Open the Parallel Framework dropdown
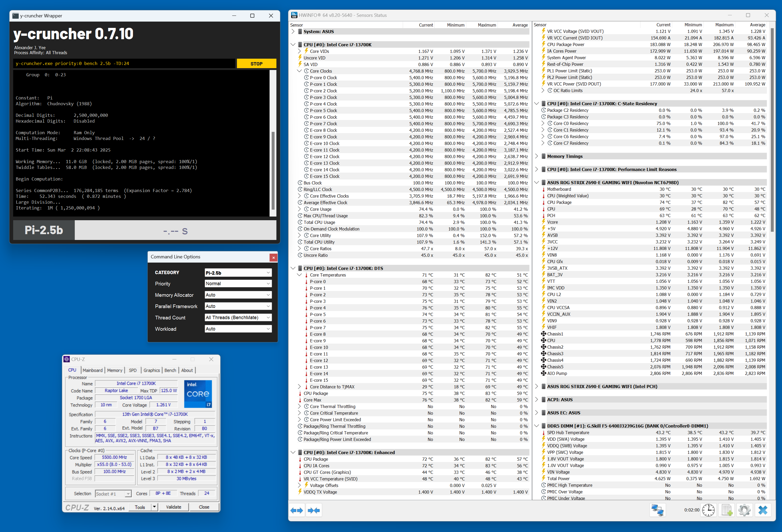This screenshot has height=532, width=782. click(x=238, y=306)
